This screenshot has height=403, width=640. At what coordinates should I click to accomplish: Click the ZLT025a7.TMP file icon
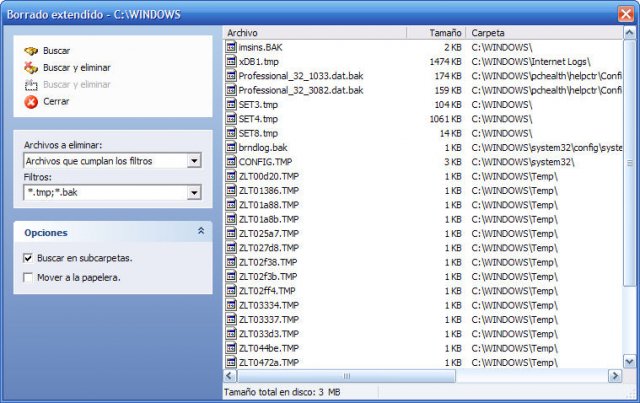(x=231, y=233)
